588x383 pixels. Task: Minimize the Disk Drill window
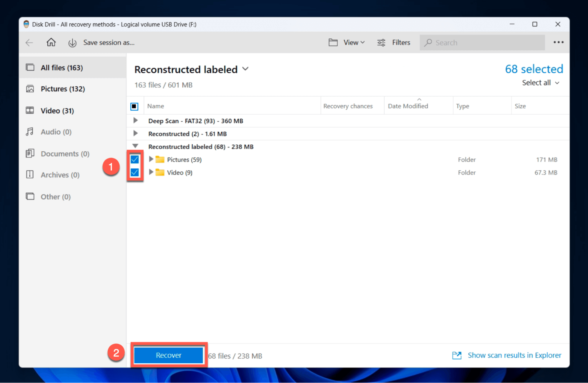pos(512,24)
